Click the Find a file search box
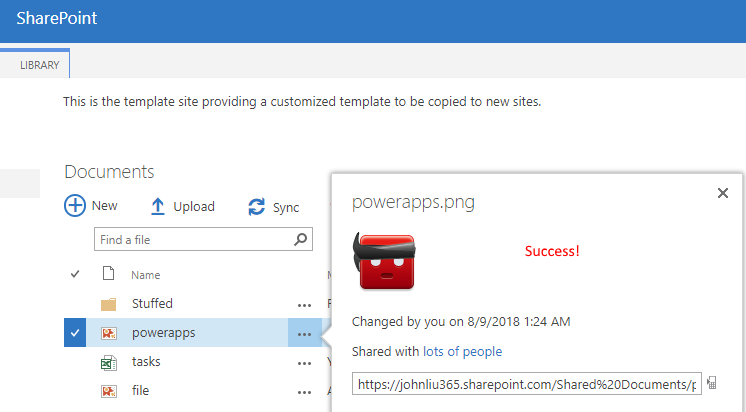Viewport: 746px width, 412px height. pos(195,240)
